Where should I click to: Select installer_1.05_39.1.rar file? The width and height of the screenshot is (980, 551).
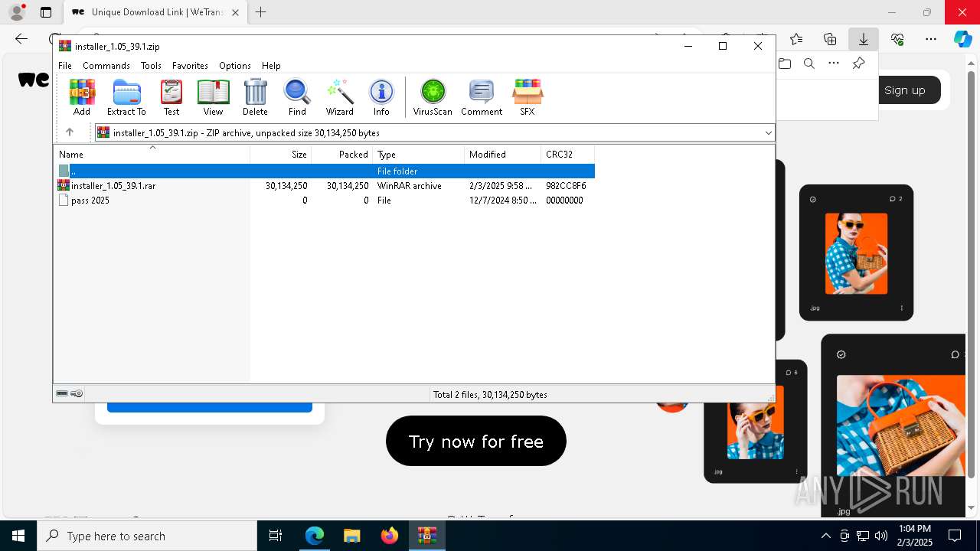[x=113, y=186]
